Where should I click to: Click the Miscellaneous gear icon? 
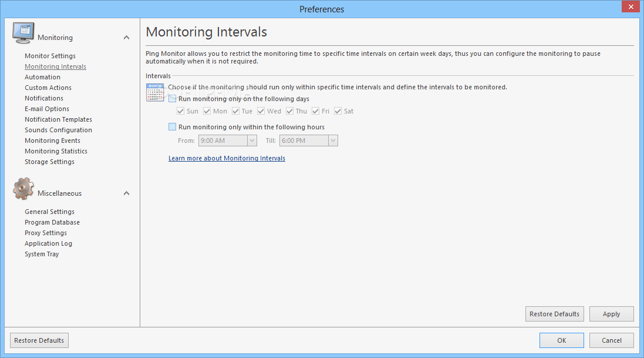(23, 189)
